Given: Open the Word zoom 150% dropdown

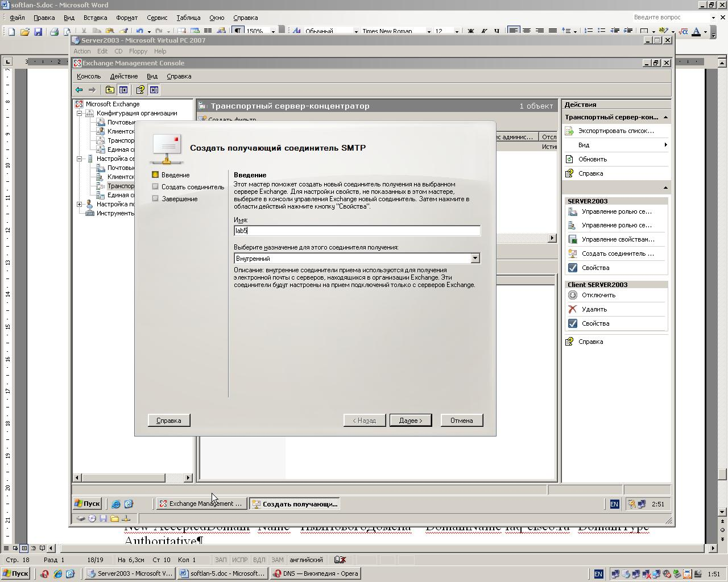Looking at the screenshot, I should coord(273,31).
